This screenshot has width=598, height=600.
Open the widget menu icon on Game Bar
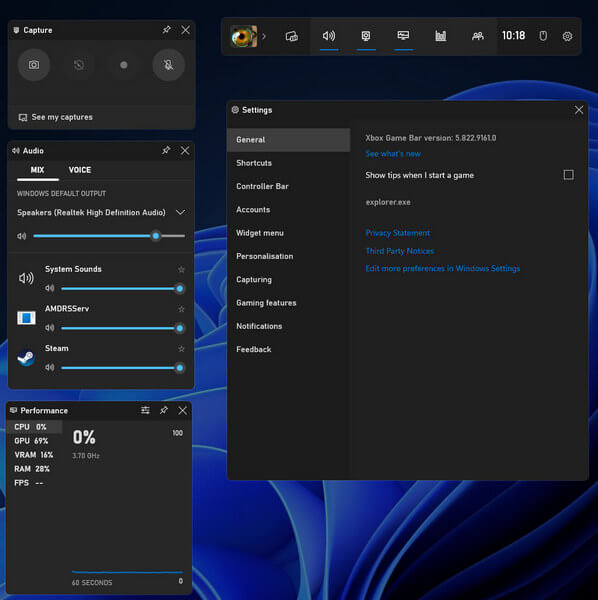[292, 36]
